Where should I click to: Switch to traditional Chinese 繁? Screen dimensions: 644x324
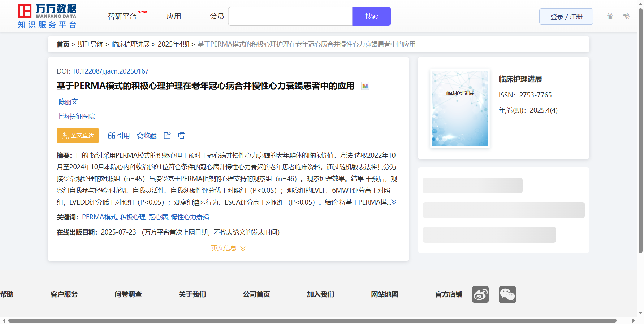pyautogui.click(x=626, y=17)
